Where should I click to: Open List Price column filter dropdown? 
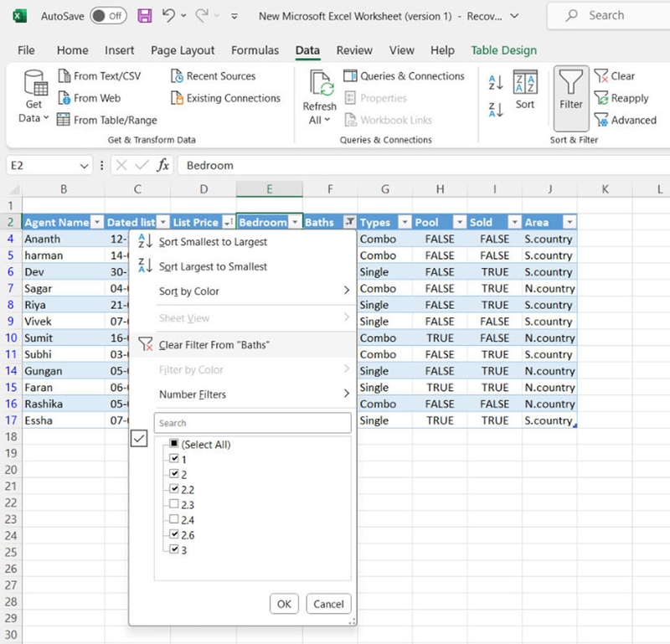click(x=229, y=222)
